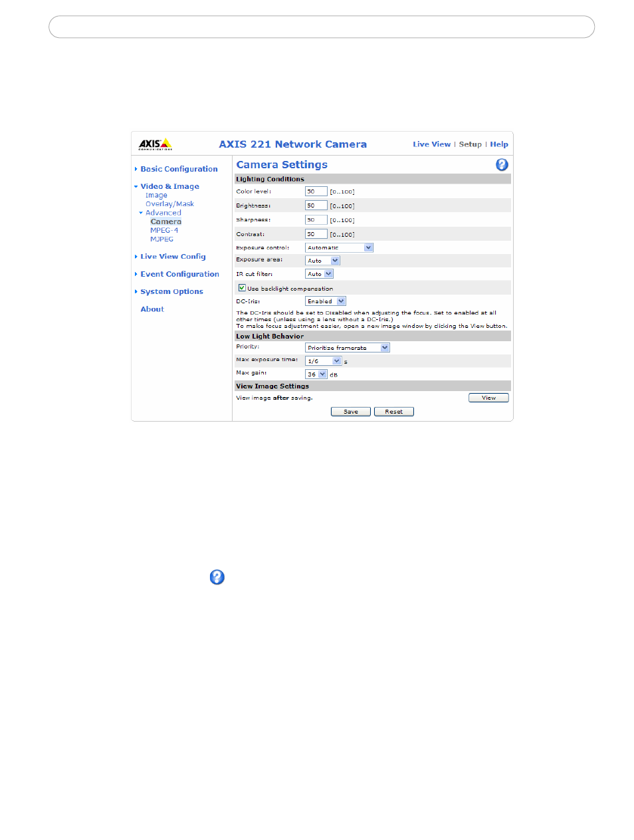Select Image under Video & Image
634x840 pixels.
click(156, 196)
